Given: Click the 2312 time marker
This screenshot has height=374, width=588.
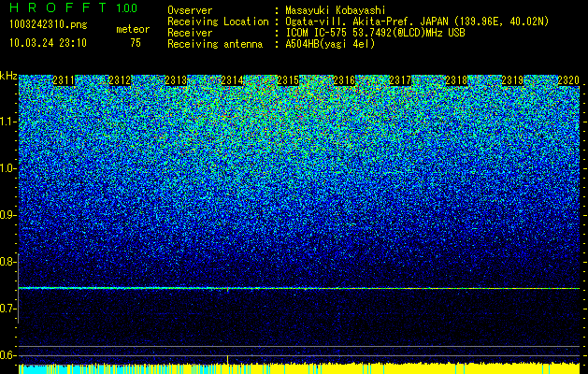Looking at the screenshot, I should [x=120, y=80].
